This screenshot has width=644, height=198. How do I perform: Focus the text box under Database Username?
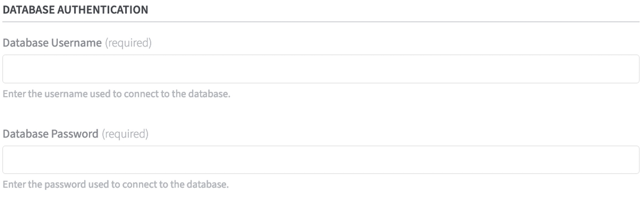point(321,69)
